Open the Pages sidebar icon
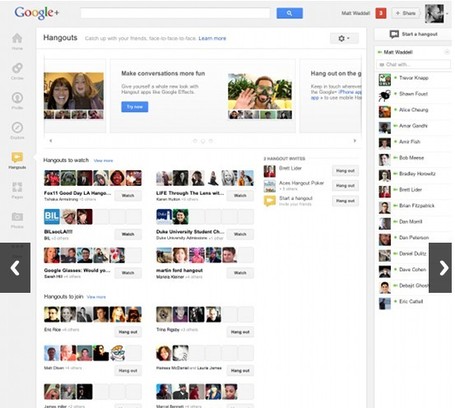455x408 pixels. pyautogui.click(x=17, y=187)
